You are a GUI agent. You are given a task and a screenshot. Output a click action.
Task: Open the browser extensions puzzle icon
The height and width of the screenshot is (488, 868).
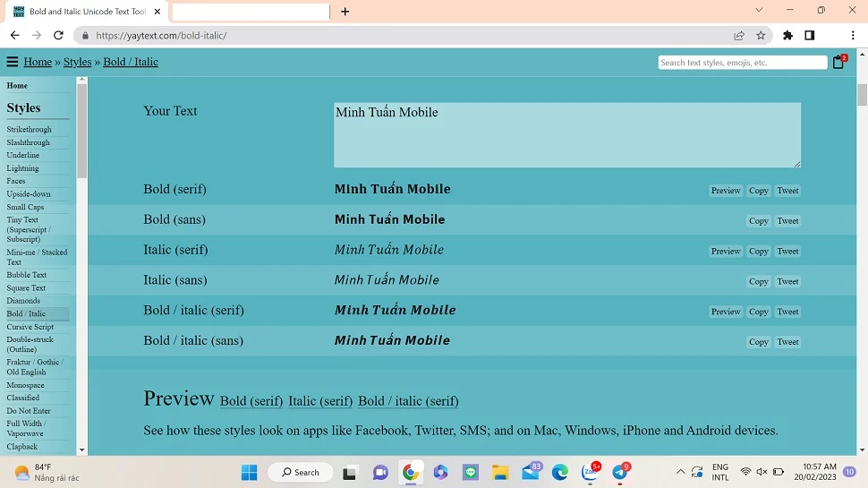[787, 36]
